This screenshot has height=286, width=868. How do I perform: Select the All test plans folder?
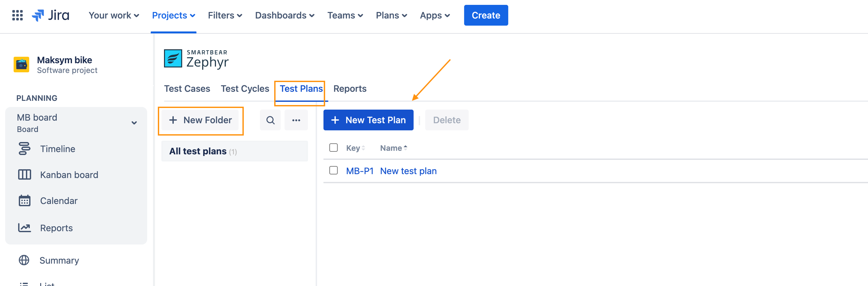tap(234, 151)
